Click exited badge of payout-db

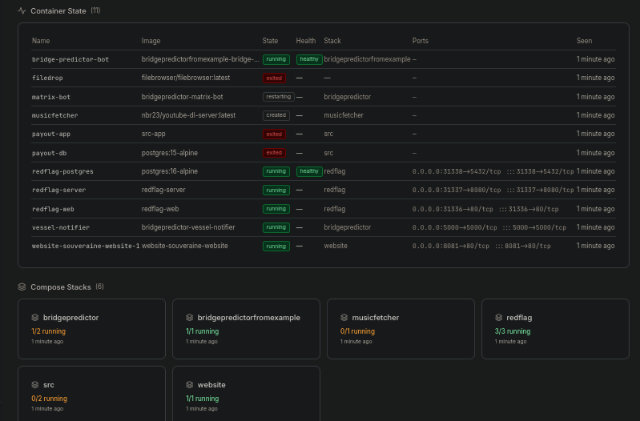274,153
